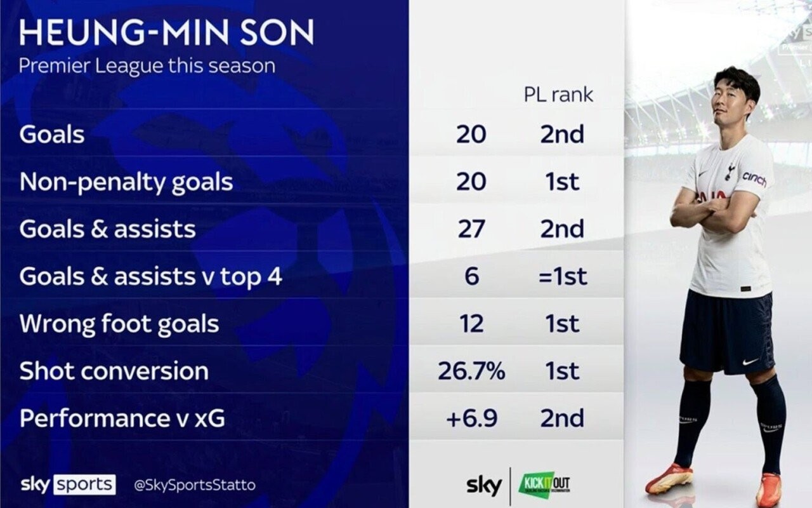Click the Tottenham crest on the shirt

pyautogui.click(x=731, y=170)
